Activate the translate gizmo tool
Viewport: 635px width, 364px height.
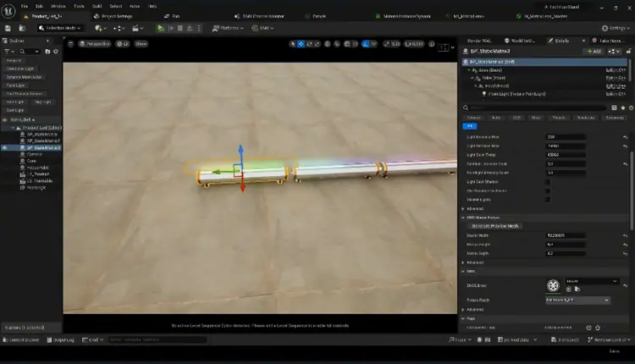(301, 44)
